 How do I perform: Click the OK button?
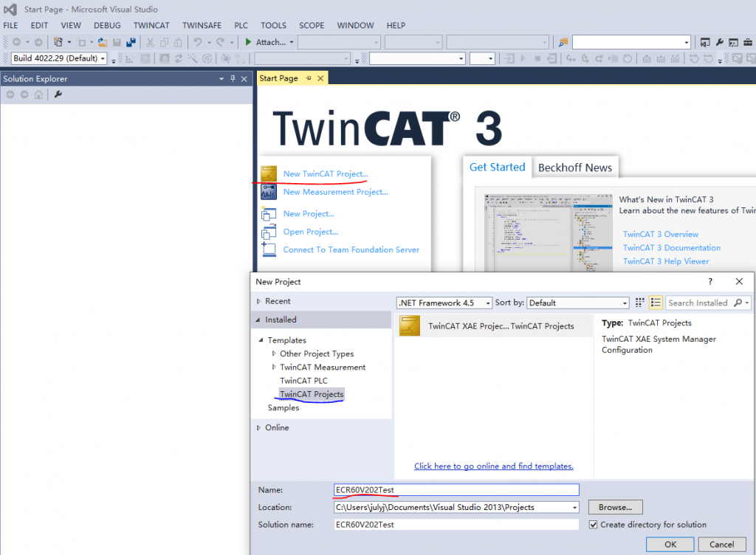point(670,545)
